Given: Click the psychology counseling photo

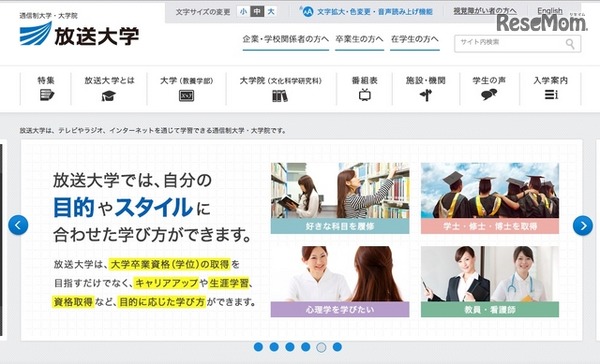Looking at the screenshot, I should pos(340,274).
